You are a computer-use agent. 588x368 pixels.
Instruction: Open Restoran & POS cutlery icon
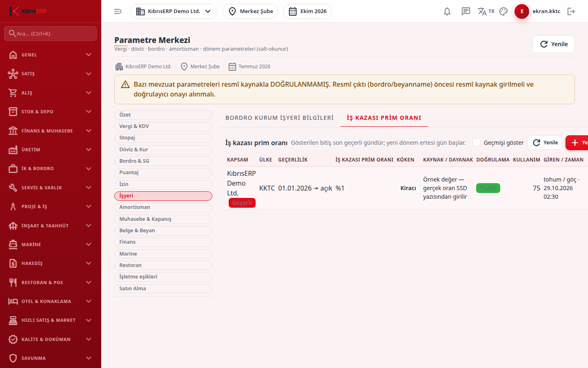13,283
